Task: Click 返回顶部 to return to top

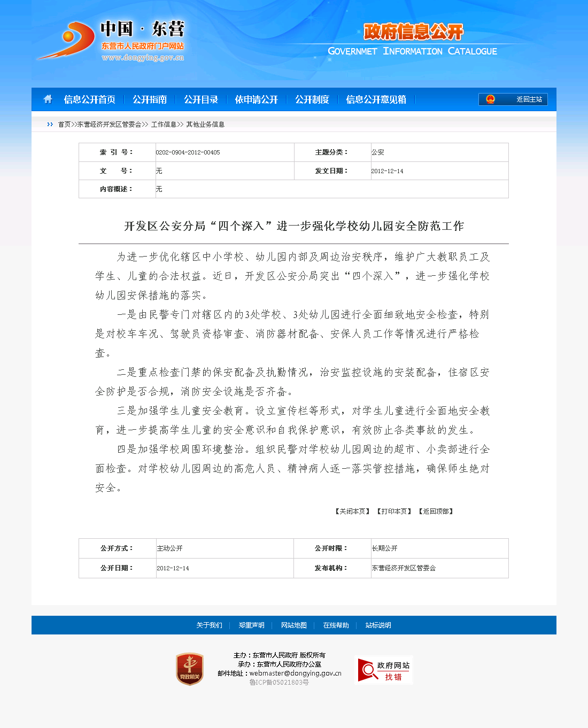Action: coord(436,512)
